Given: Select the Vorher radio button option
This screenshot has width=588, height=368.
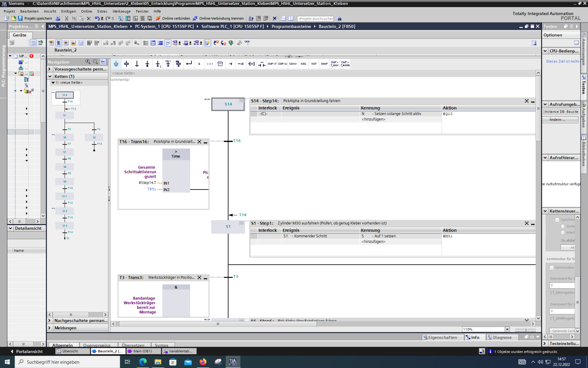Looking at the screenshot, I should (x=563, y=226).
